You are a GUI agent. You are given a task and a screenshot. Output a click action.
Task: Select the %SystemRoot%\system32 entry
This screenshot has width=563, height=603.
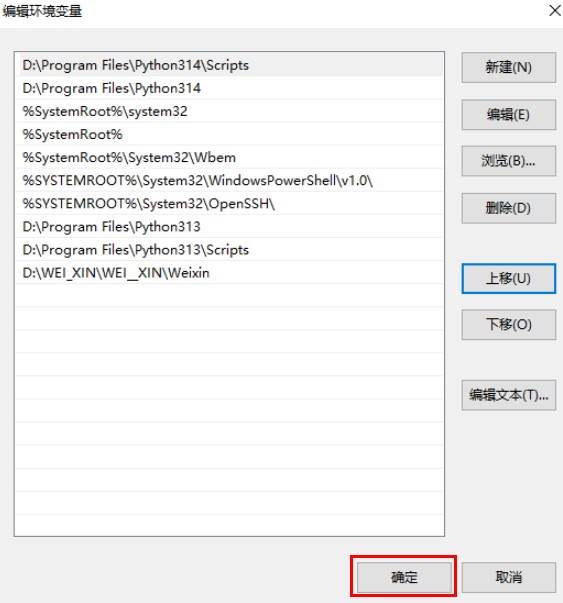coord(229,111)
